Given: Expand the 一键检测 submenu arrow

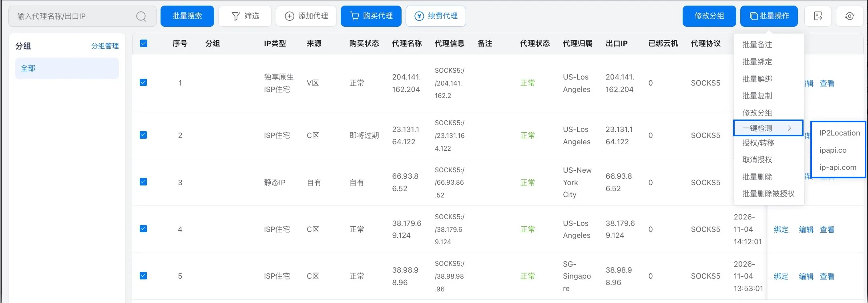Looking at the screenshot, I should (x=789, y=128).
